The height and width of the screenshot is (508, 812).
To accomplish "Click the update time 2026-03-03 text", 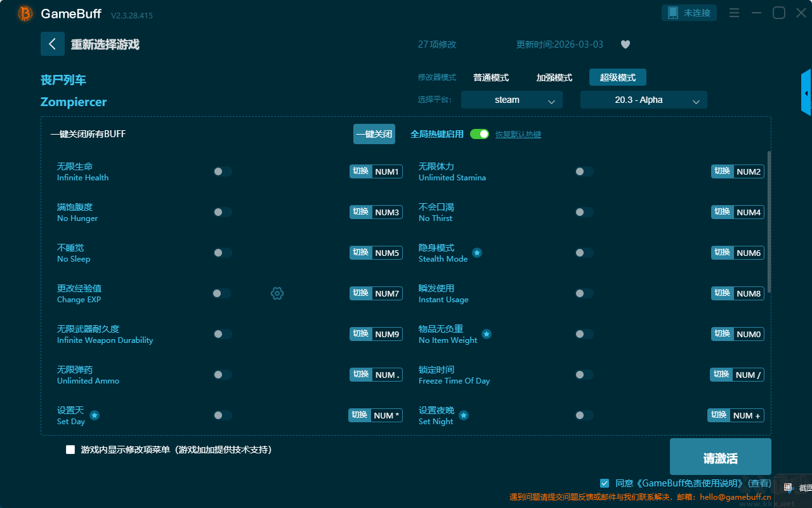I will pos(560,44).
